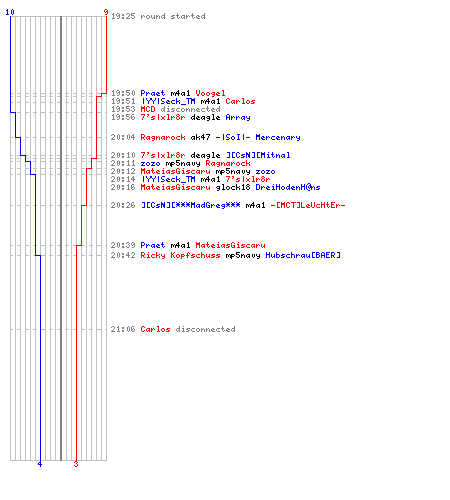450x500 pixels.
Task: Select -|SoI|- Mercenary victim name
Action: point(258,137)
